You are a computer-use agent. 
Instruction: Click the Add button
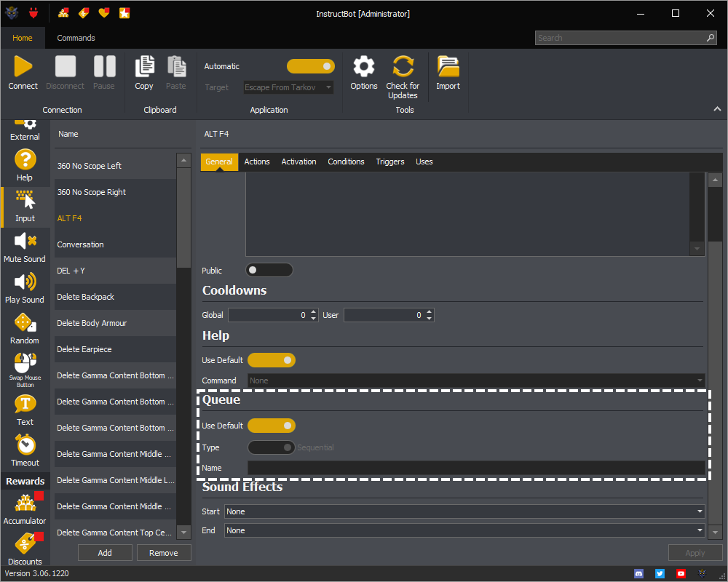point(105,553)
